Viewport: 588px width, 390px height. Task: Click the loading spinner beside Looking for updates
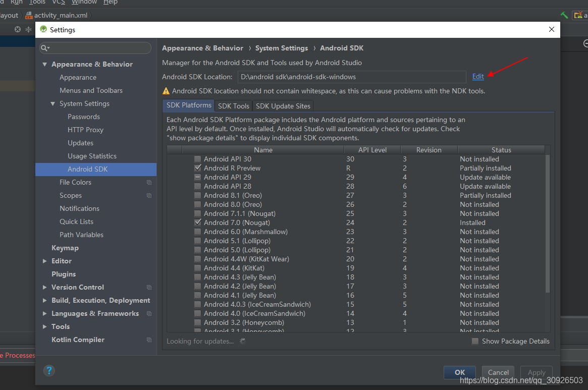pos(243,341)
